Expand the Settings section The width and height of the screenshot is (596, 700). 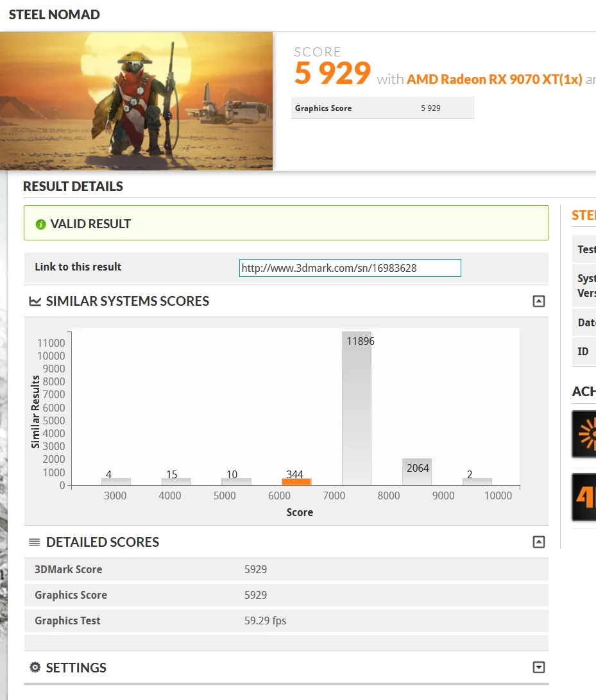[539, 667]
